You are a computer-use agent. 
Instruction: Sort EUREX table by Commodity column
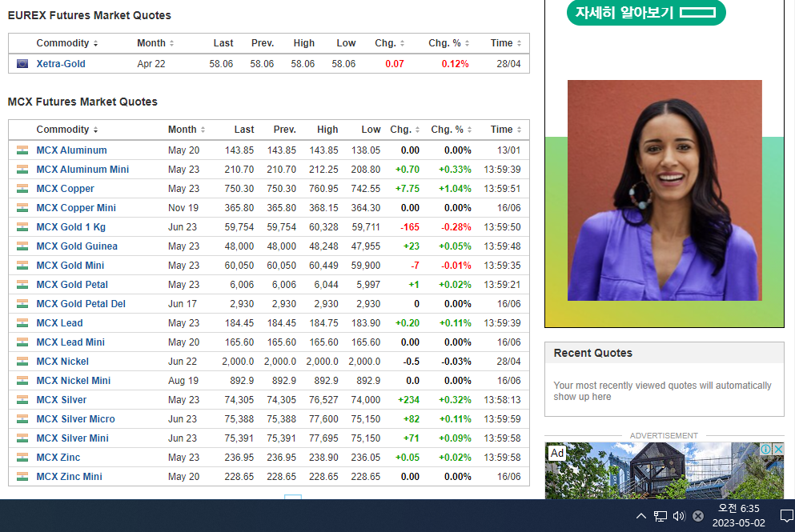coord(67,43)
